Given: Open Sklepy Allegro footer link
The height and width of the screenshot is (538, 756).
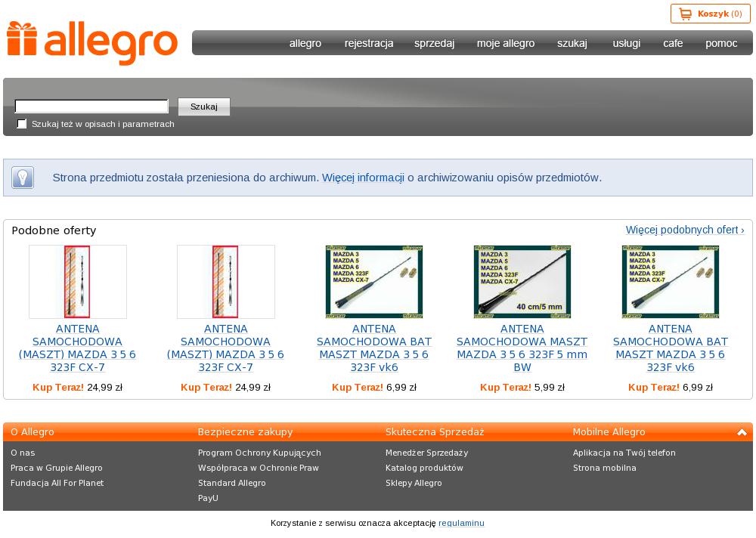Looking at the screenshot, I should (x=414, y=483).
